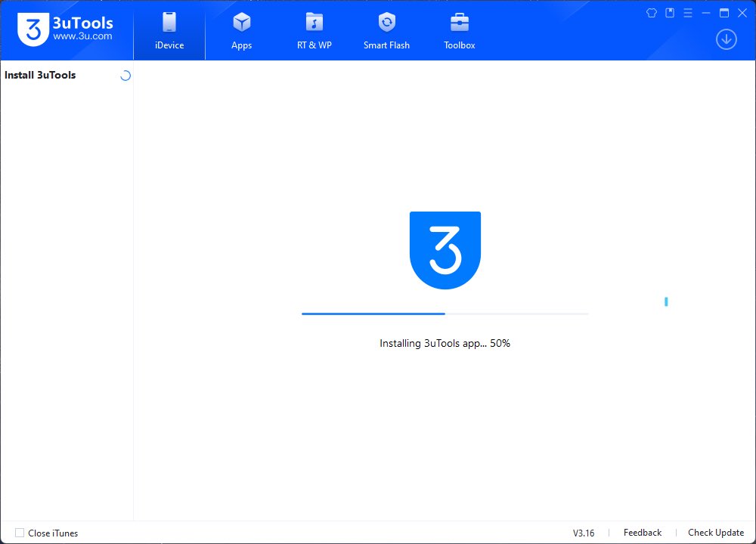Open the hamburger menu in title bar
756x544 pixels.
click(687, 13)
